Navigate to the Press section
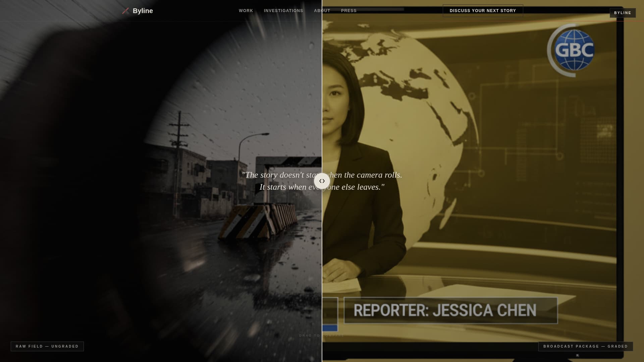This screenshot has height=362, width=644. point(349,11)
